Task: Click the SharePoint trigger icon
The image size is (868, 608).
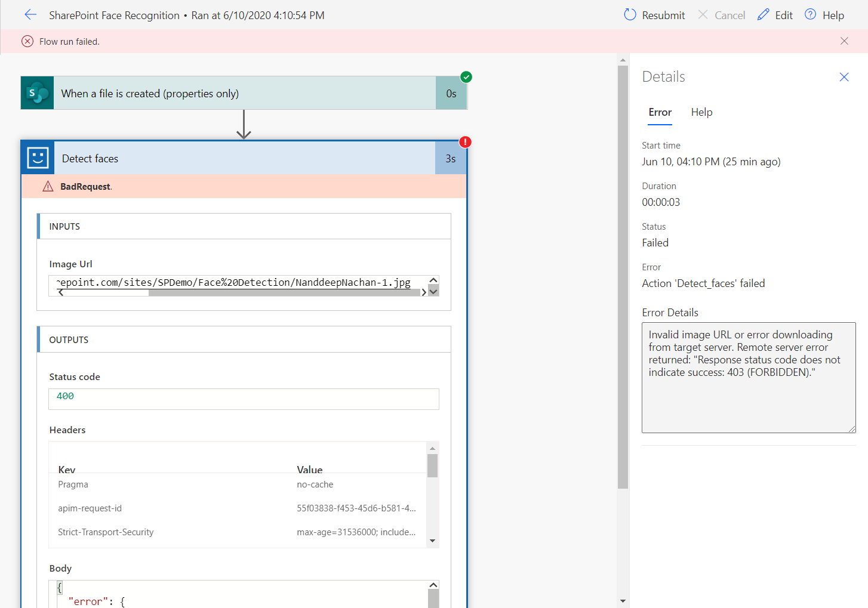Action: pos(38,93)
